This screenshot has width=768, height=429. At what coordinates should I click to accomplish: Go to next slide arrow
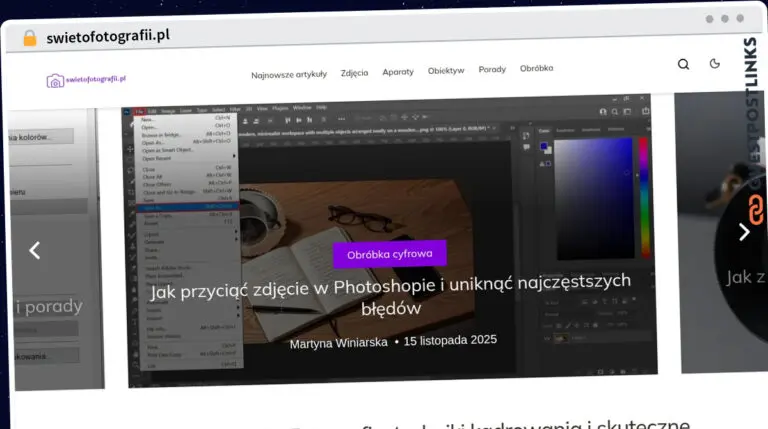(x=744, y=232)
